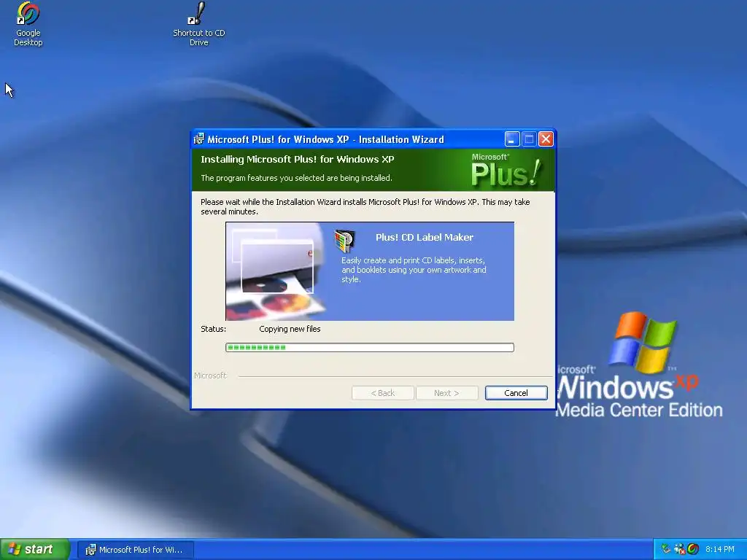Click the "Copying new files" status text
Screen dimensions: 747x560
point(290,329)
